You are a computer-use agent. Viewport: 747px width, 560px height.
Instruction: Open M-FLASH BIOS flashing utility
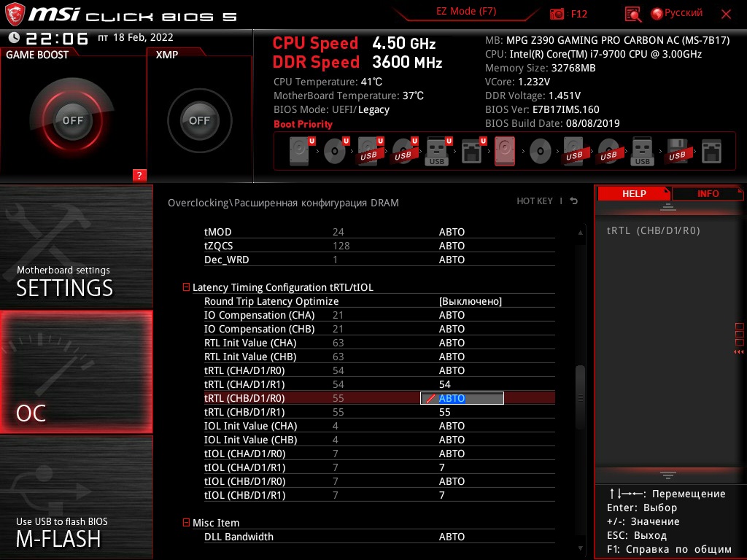(x=76, y=497)
